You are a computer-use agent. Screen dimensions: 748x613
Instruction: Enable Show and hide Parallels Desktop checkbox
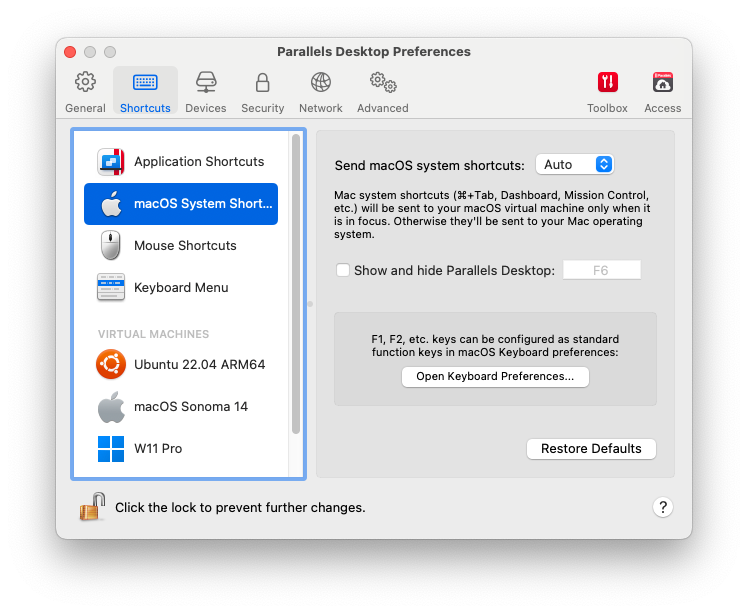coord(343,270)
